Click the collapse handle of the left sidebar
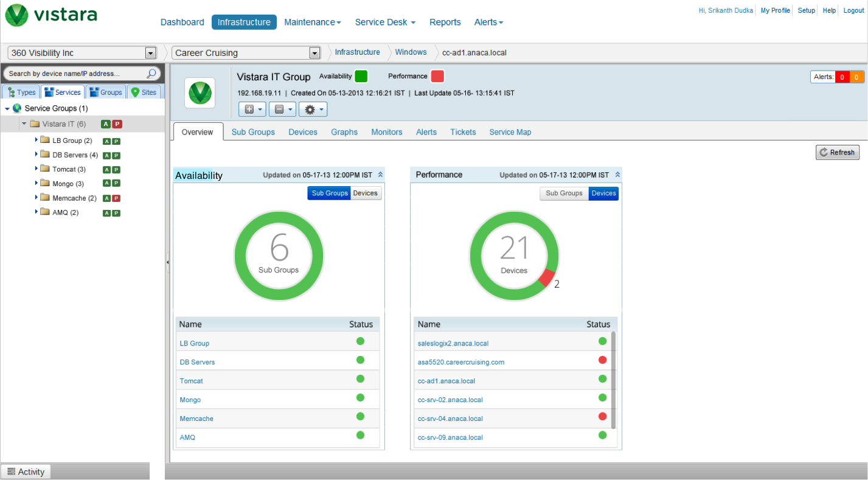This screenshot has width=868, height=480. click(167, 262)
